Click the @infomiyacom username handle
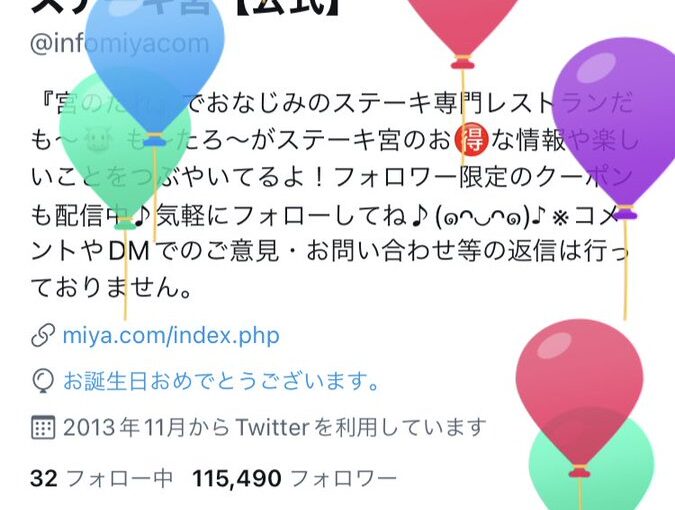 [120, 44]
